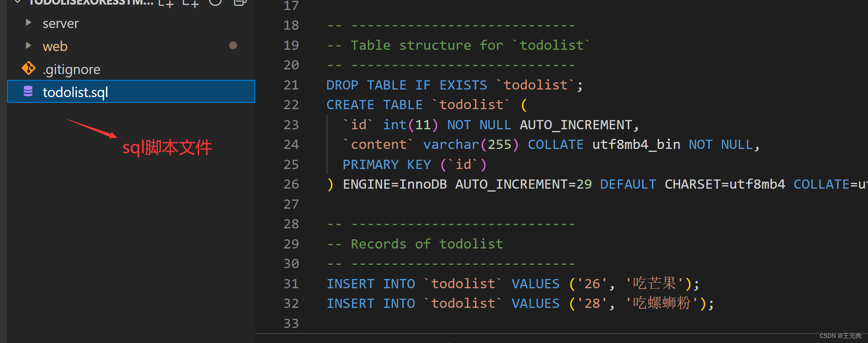
Task: Click 'CREATE TABLE' keyword on line 22
Action: [x=375, y=105]
